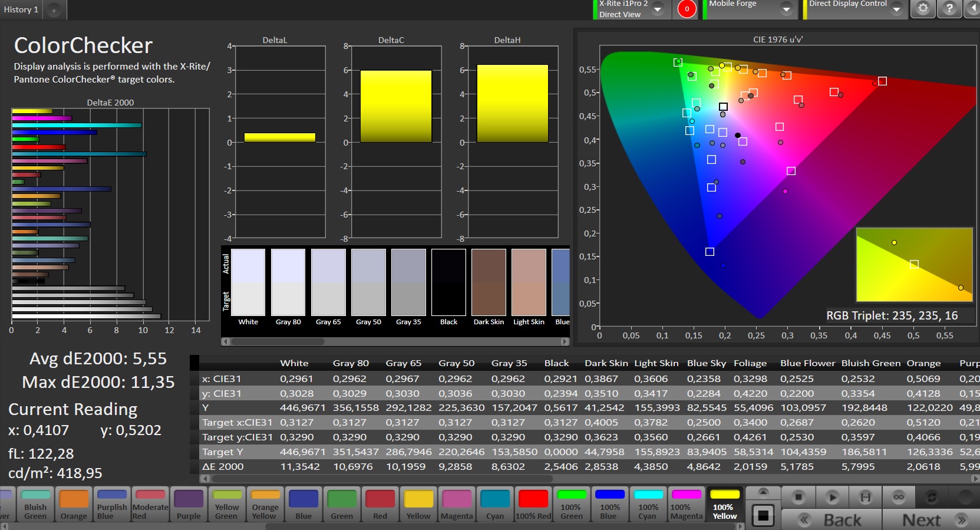Toggle continuous read infinity button
The width and height of the screenshot is (980, 530).
point(898,498)
